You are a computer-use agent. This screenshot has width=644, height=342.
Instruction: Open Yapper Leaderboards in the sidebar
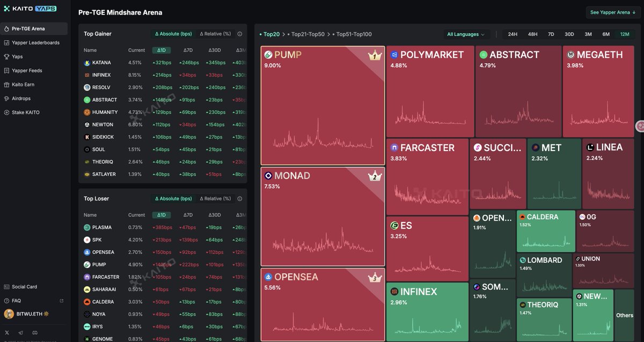[34, 42]
